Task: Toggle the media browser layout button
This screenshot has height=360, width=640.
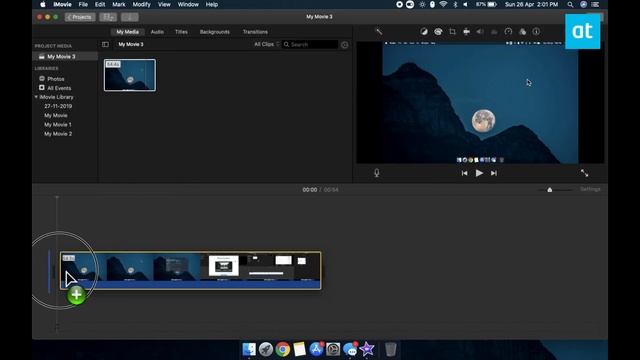Action: coord(108,17)
